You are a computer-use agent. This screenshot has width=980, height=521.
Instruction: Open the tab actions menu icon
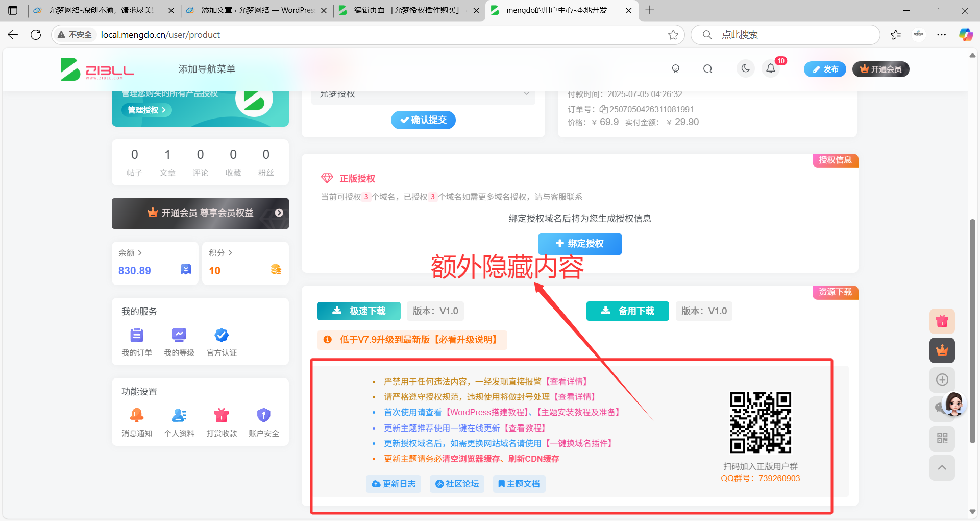(13, 10)
